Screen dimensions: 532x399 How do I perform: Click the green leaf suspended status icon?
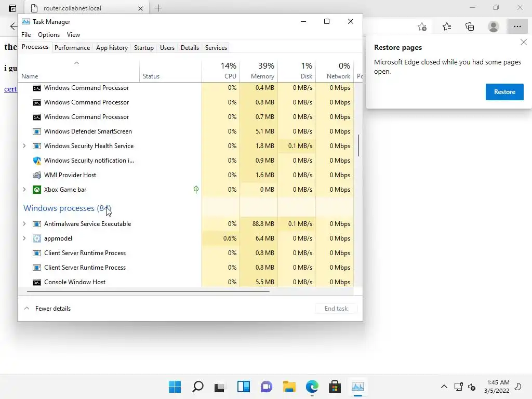(x=196, y=189)
